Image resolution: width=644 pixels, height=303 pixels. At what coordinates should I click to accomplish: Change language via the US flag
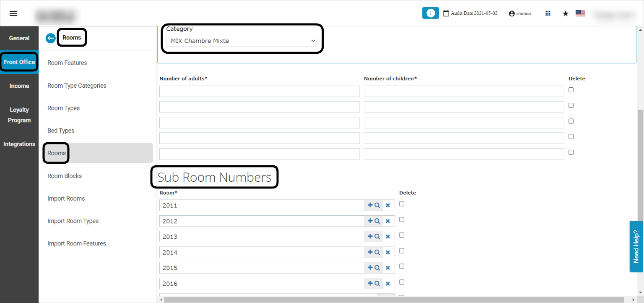[580, 13]
